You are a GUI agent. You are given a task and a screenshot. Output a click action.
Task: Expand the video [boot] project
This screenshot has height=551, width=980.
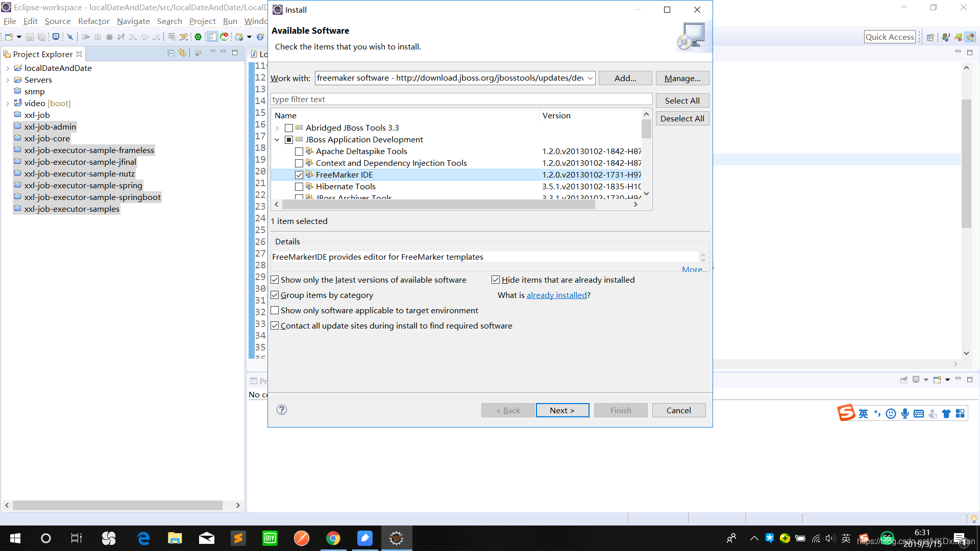(7, 103)
